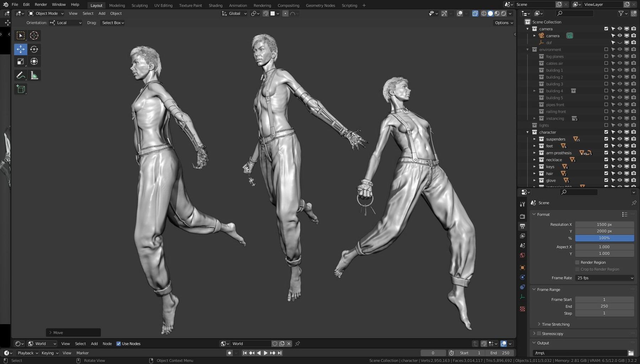Toggle Material Preview viewport shading
This screenshot has width=640, height=364.
coord(497,13)
